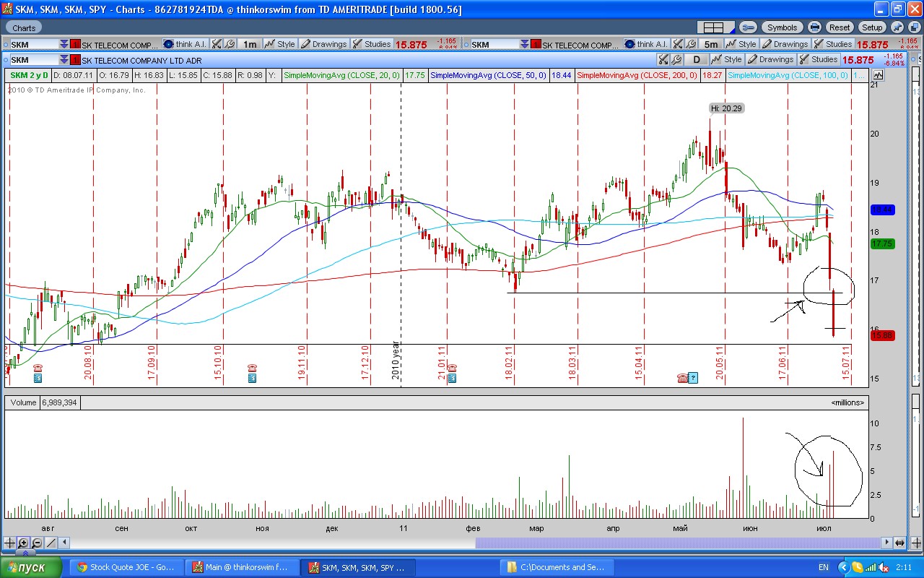Toggle link circle left of lower SKM field
The height and width of the screenshot is (578, 924).
point(4,60)
